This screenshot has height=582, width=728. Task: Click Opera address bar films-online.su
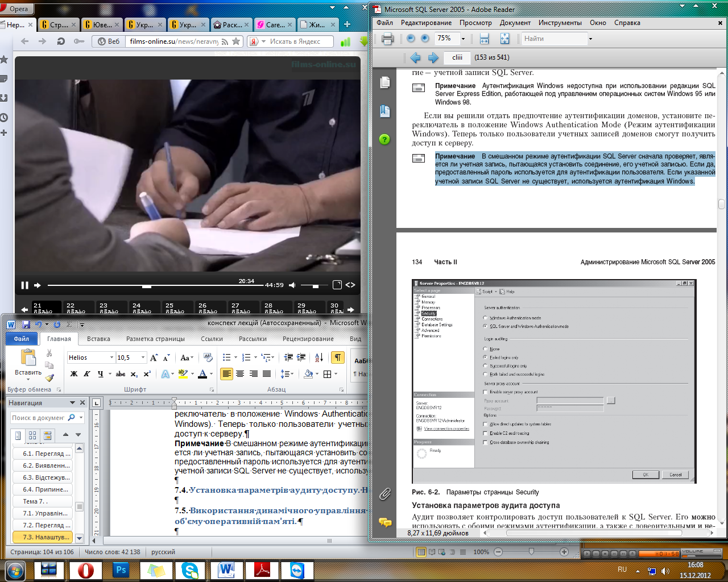coord(174,41)
